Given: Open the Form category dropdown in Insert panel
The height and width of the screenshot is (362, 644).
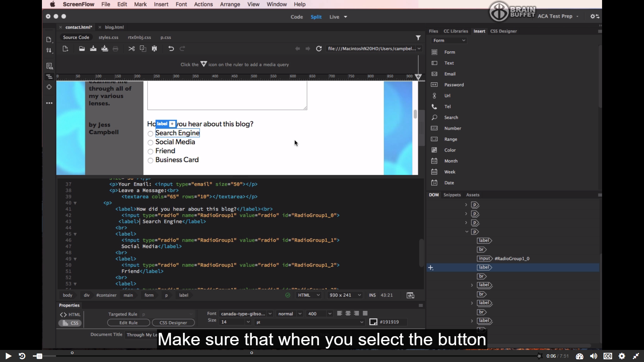Looking at the screenshot, I should coord(449,40).
